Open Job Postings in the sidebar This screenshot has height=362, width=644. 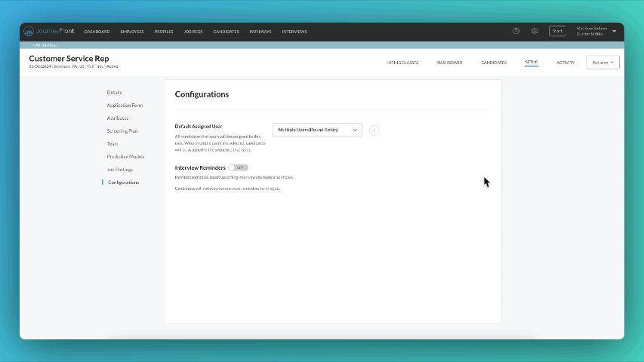click(x=121, y=170)
